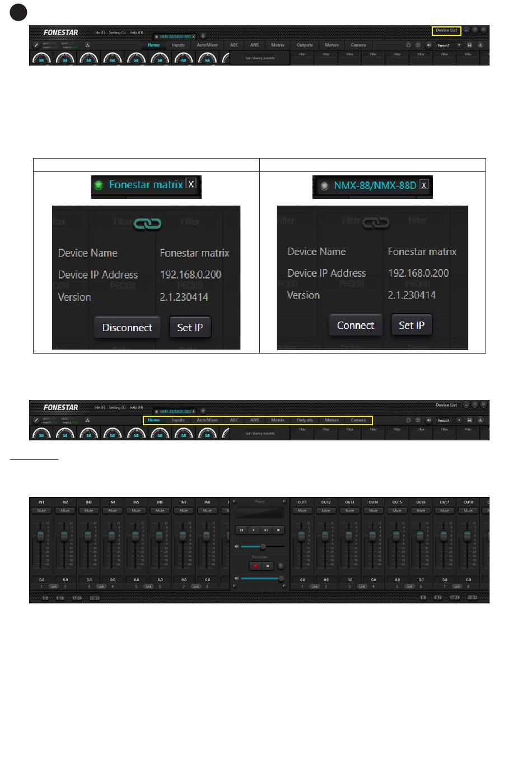The image size is (532, 767).
Task: Start playback in the Player panel
Action: 254,529
